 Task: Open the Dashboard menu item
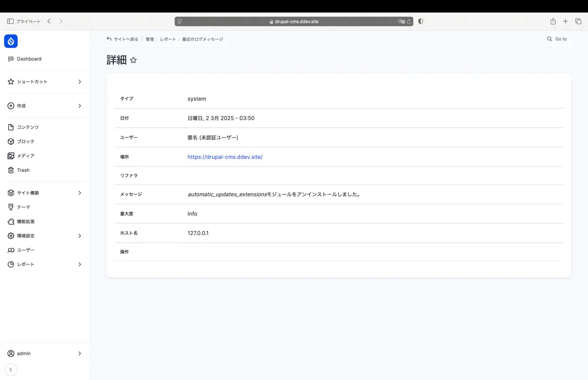(x=45, y=59)
